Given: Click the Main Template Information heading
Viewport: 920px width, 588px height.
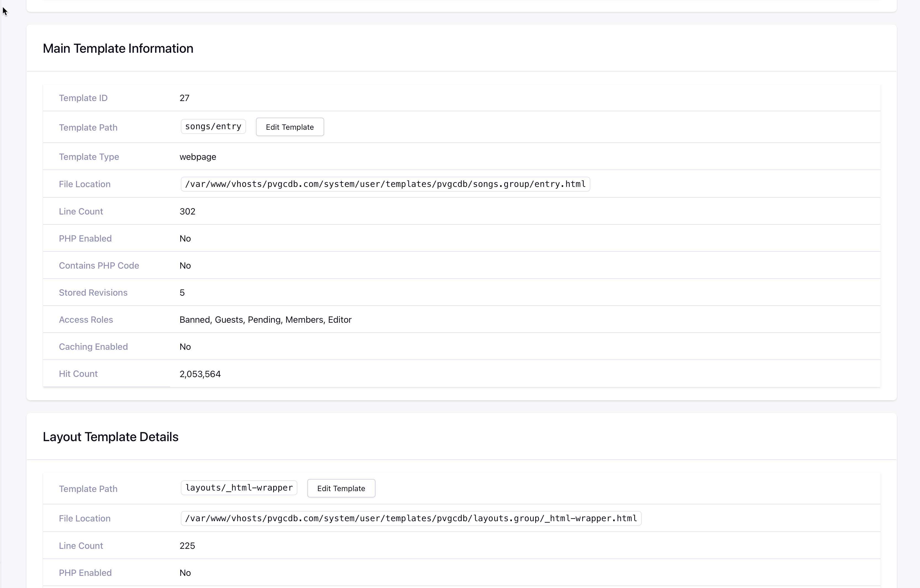Looking at the screenshot, I should click(x=118, y=49).
